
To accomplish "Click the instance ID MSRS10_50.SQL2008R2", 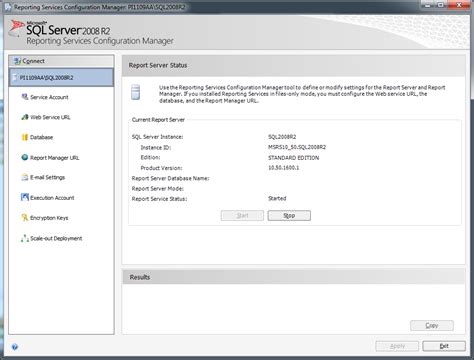I will (297, 147).
